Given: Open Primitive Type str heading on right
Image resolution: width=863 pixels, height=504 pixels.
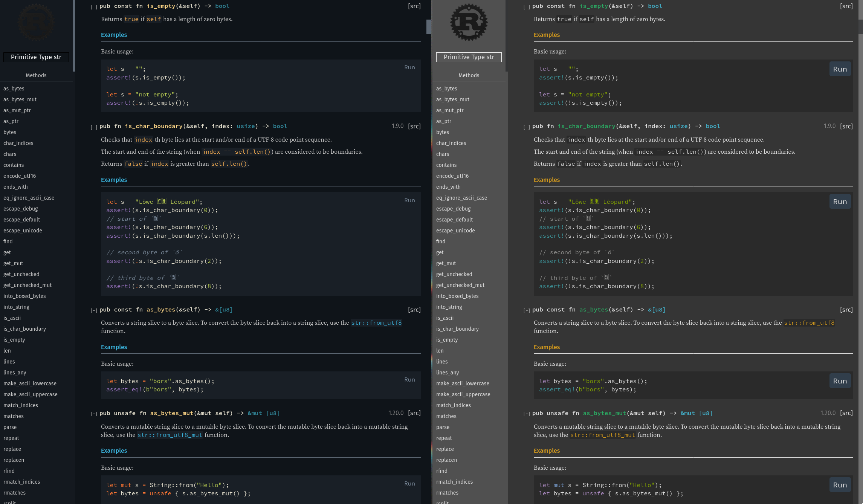Looking at the screenshot, I should (x=469, y=57).
